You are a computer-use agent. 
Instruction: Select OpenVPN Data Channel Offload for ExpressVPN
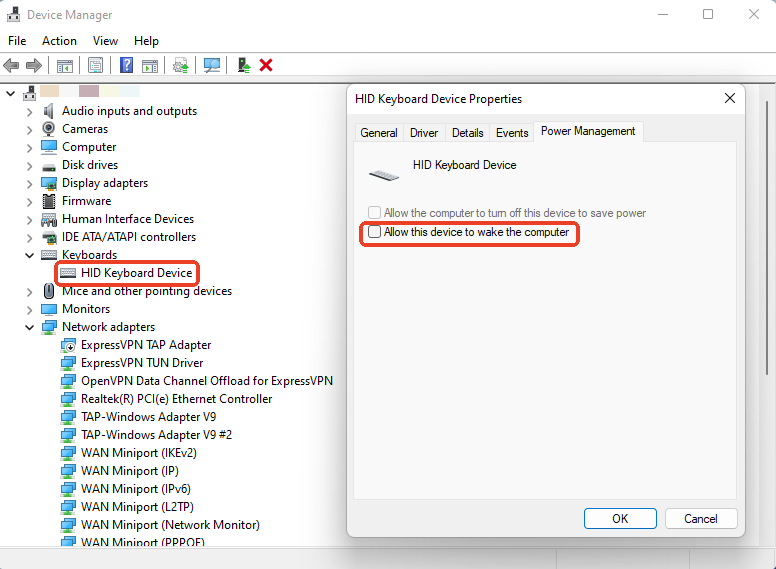pyautogui.click(x=207, y=381)
